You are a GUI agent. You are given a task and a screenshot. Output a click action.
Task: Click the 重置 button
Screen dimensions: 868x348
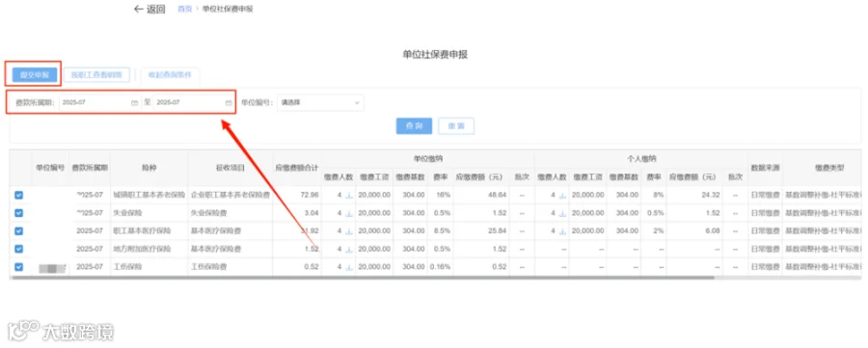click(456, 126)
